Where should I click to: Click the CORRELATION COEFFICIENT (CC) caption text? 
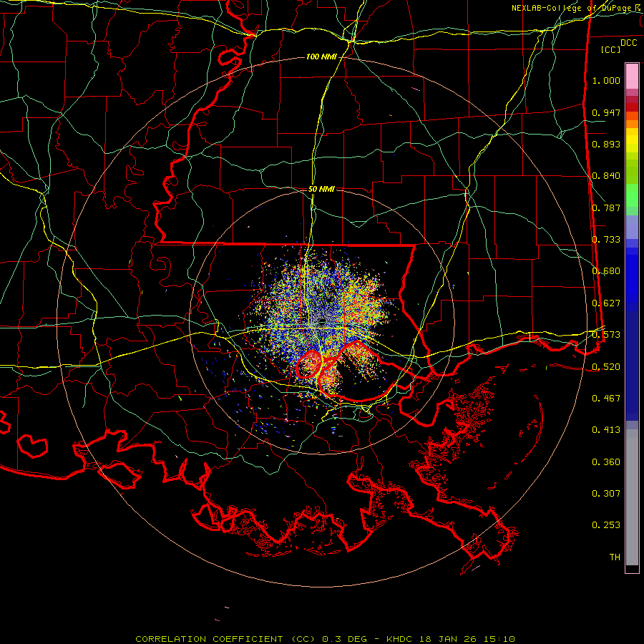[x=225, y=639]
